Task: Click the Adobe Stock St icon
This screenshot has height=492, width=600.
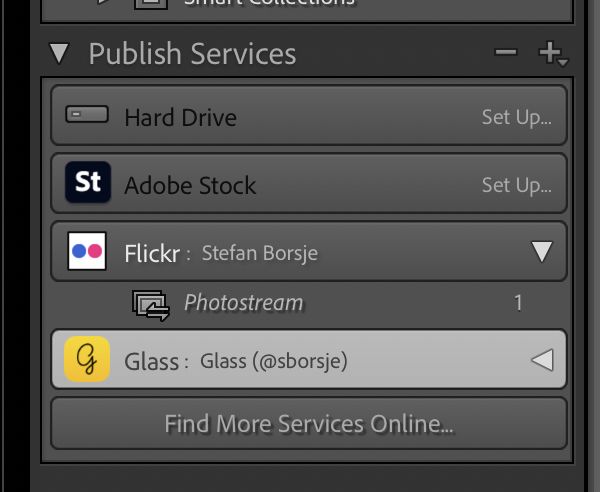Action: [88, 182]
